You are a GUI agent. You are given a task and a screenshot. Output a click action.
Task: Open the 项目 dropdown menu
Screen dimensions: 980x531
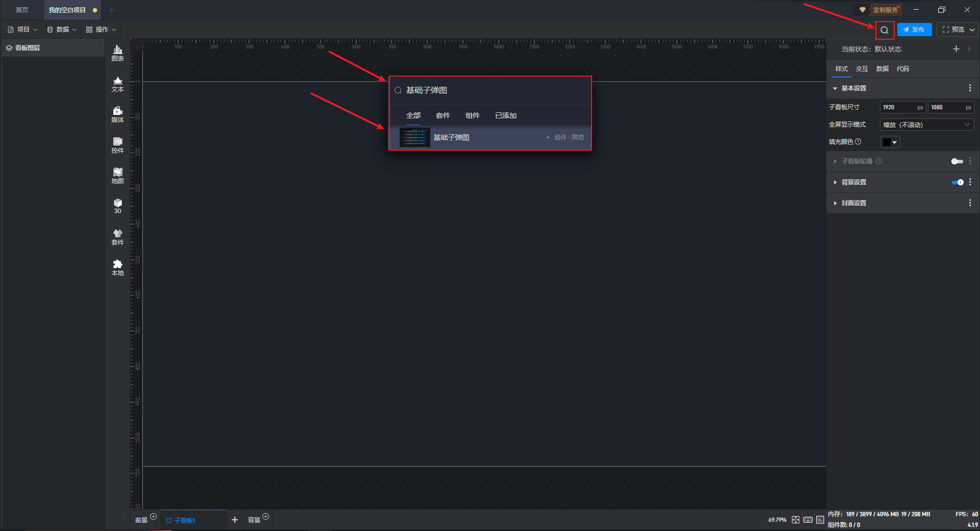pos(23,30)
